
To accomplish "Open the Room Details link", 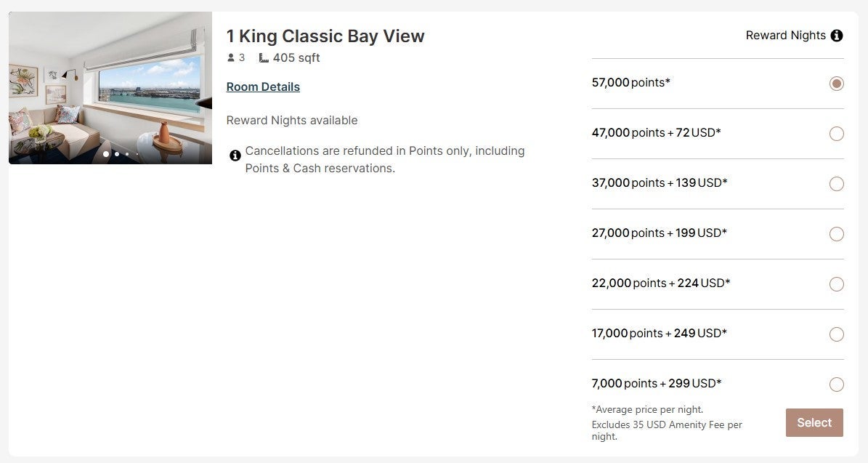I will click(x=263, y=86).
